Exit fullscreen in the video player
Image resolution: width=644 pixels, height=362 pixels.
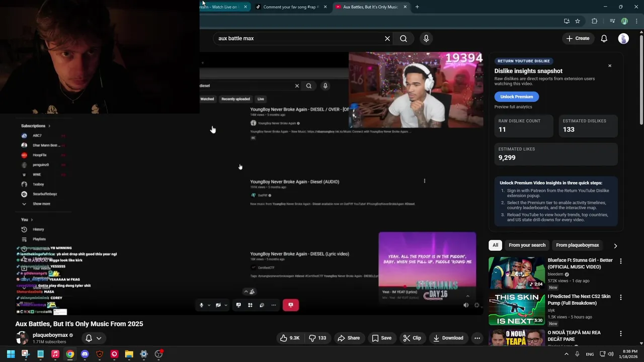click(x=477, y=305)
